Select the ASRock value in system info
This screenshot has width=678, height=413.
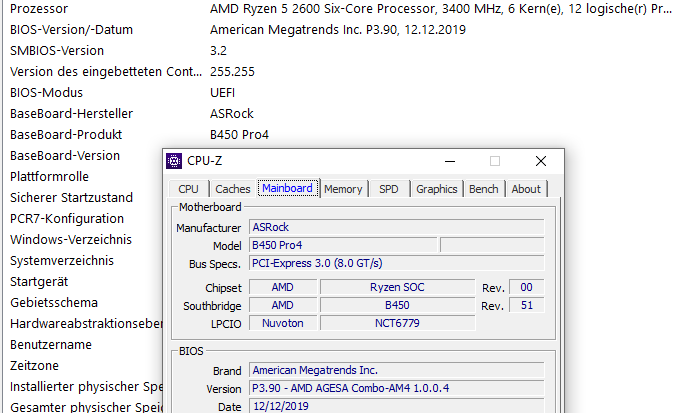pos(232,114)
